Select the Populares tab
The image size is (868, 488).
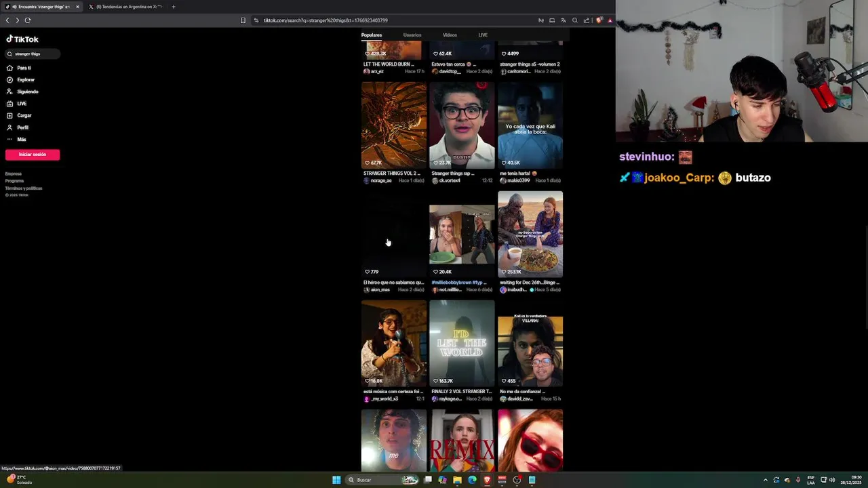pos(372,35)
